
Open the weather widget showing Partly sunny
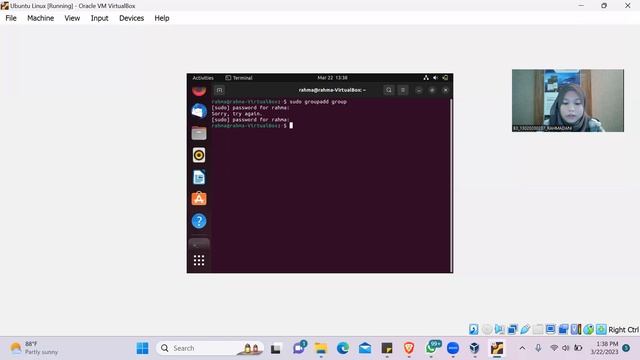[34, 348]
